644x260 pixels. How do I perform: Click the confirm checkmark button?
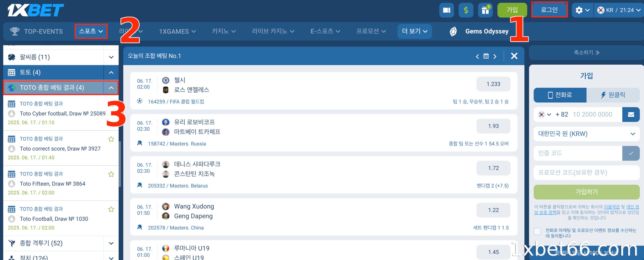point(631,153)
